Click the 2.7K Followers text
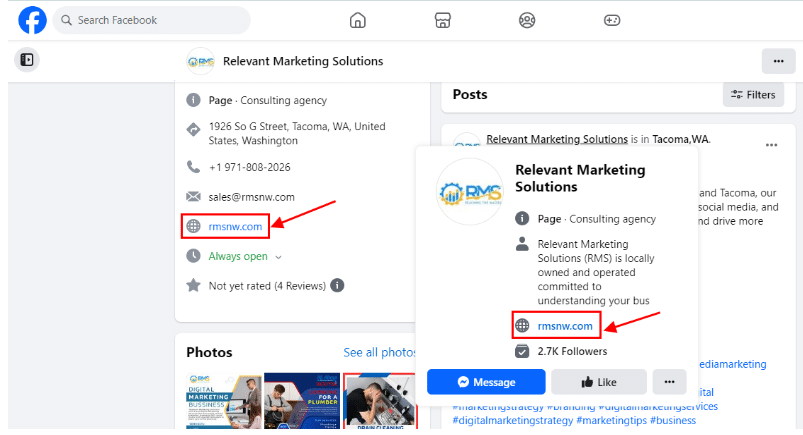This screenshot has height=435, width=803. [572, 351]
